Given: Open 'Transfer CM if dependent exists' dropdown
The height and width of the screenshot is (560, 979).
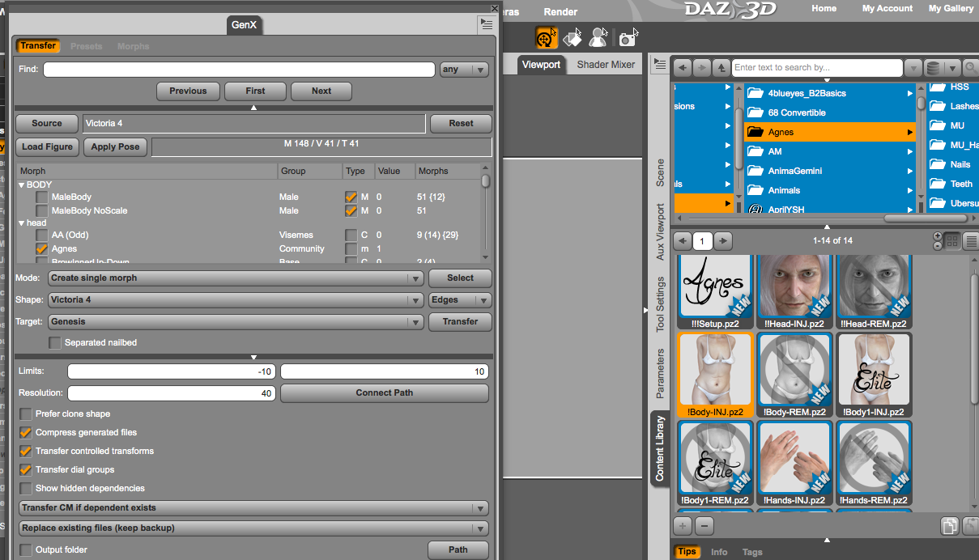Looking at the screenshot, I should [254, 507].
